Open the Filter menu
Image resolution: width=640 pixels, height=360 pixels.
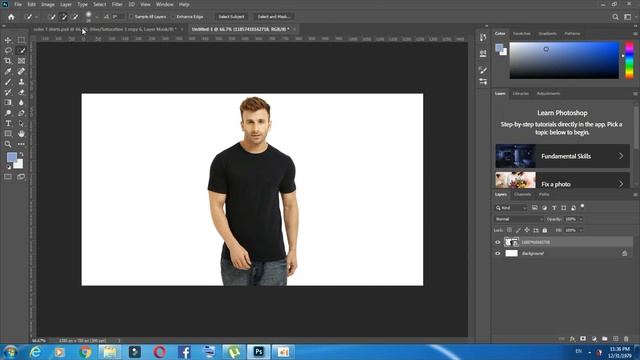pyautogui.click(x=117, y=4)
